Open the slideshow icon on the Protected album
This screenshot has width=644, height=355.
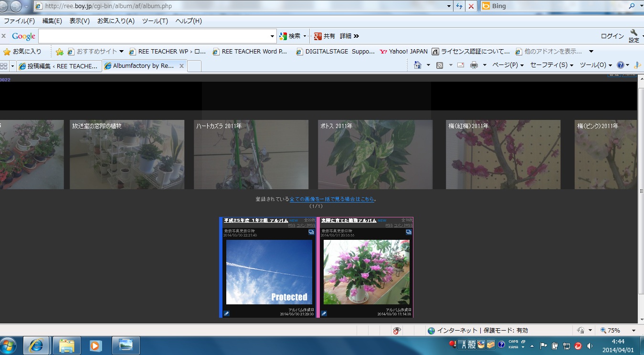click(x=311, y=232)
